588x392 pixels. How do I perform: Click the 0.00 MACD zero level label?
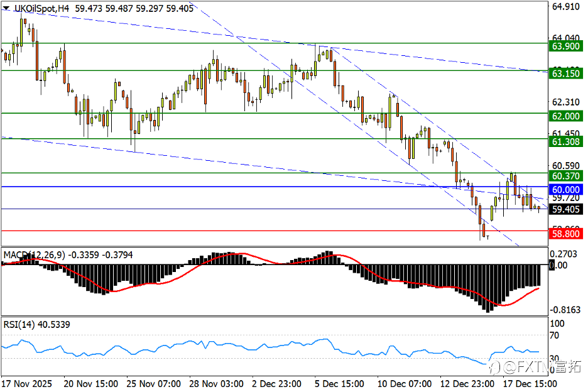pyautogui.click(x=558, y=265)
